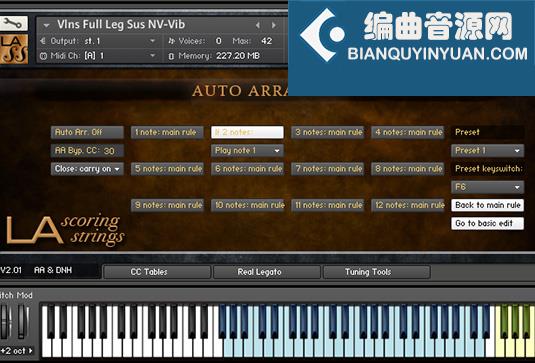Switch to the Real Legato tab

click(x=267, y=272)
